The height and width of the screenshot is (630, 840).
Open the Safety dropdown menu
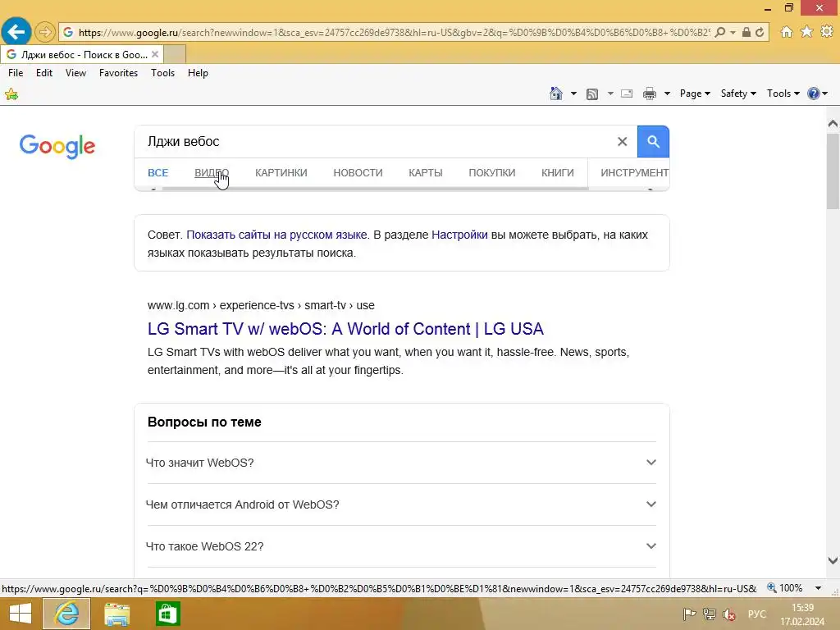pos(738,94)
